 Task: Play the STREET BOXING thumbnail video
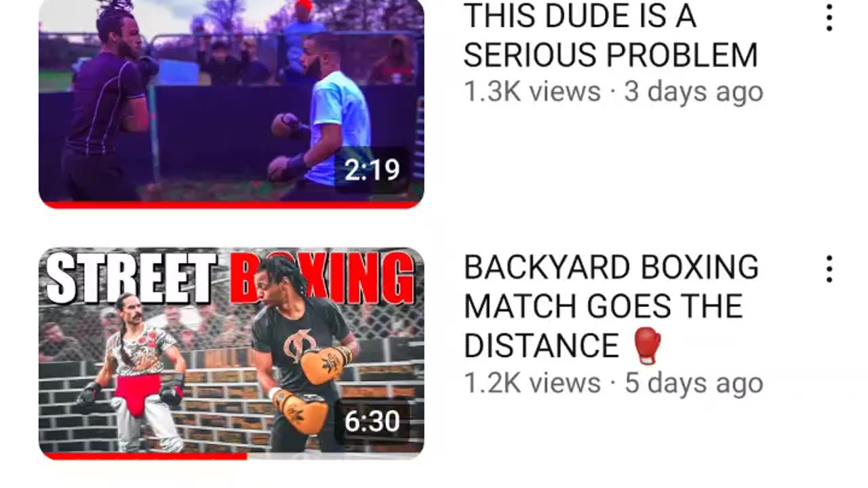[x=231, y=354]
